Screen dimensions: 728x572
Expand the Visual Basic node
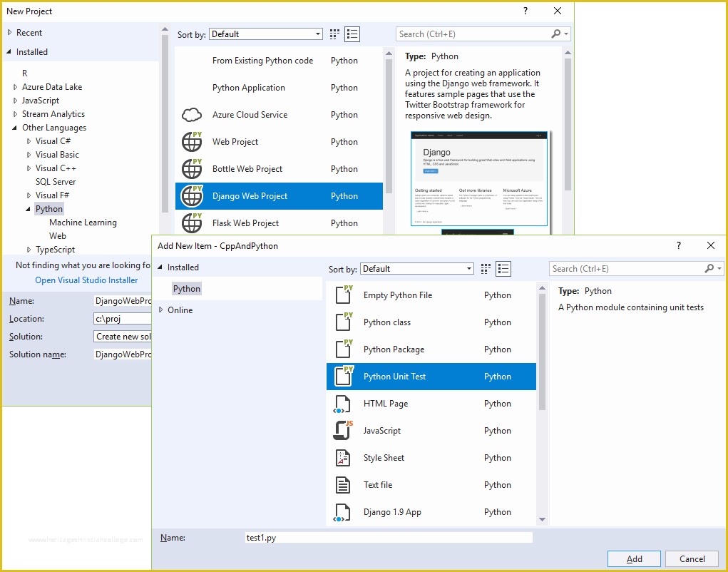point(29,155)
